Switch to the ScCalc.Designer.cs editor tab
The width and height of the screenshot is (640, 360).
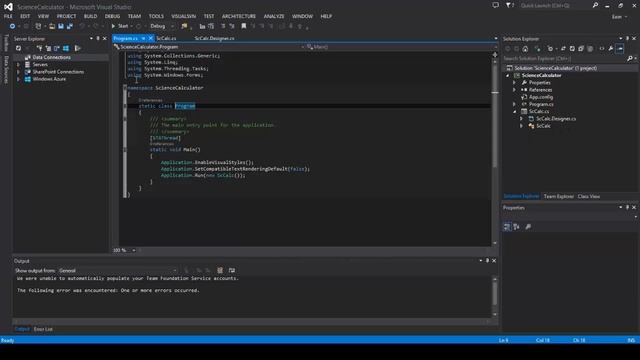(x=214, y=38)
